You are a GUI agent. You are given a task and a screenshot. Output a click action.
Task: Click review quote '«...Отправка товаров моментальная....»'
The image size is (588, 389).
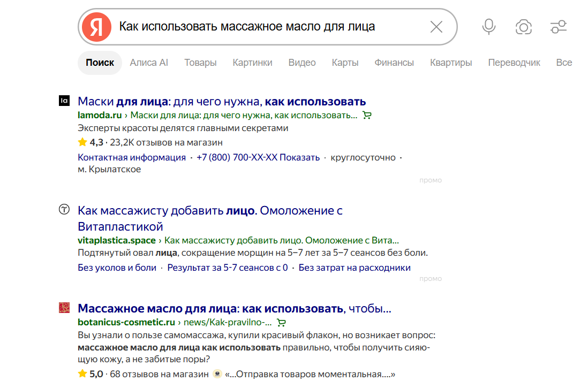310,374
